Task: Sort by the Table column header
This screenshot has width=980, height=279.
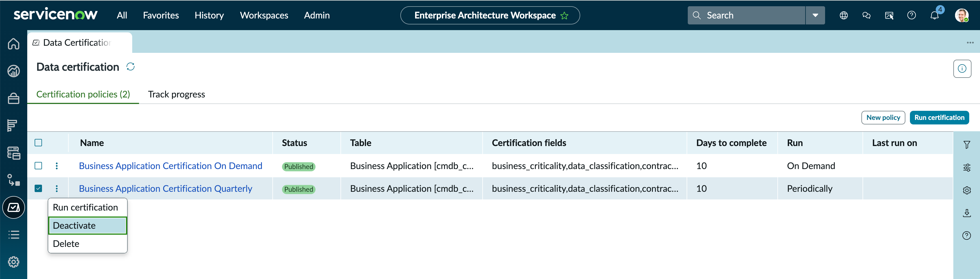Action: tap(361, 143)
